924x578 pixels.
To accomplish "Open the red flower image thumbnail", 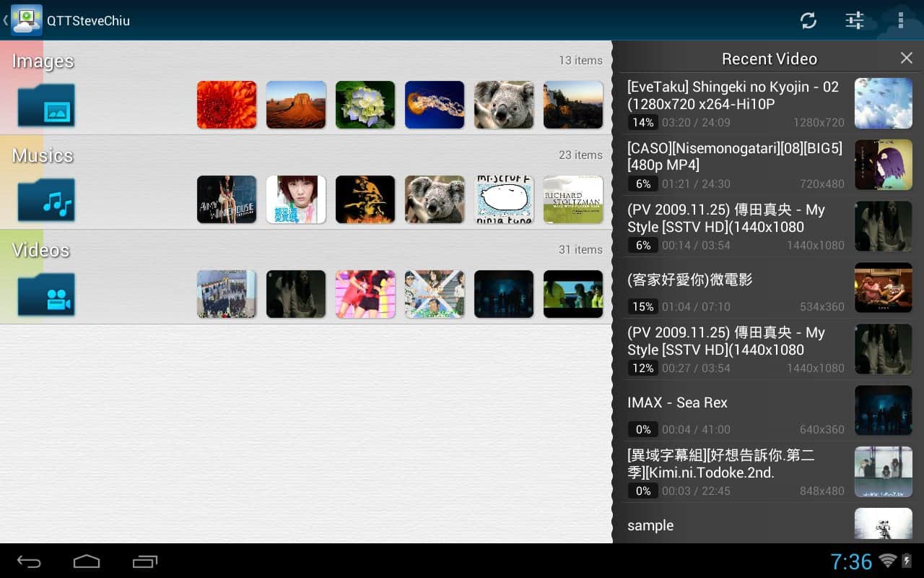I will coord(227,105).
